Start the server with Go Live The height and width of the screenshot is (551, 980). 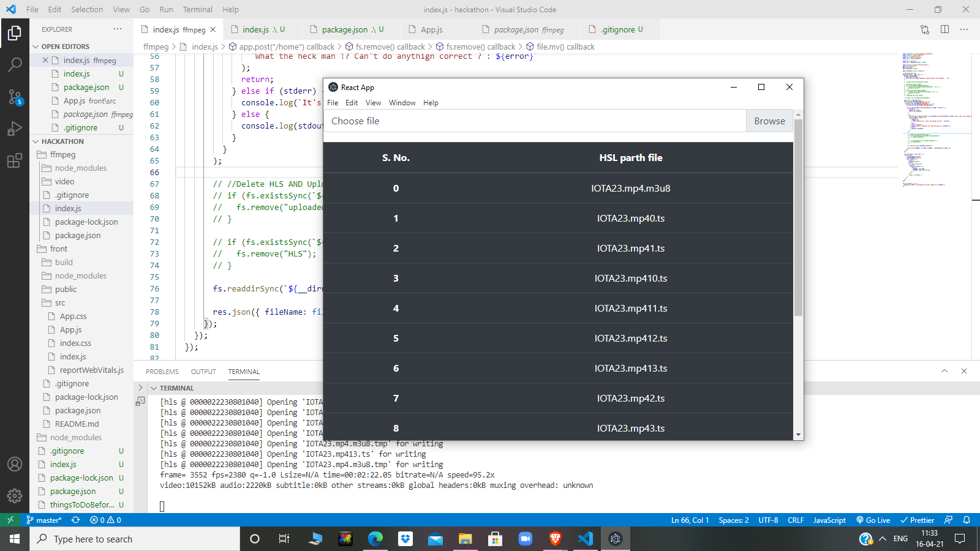point(873,520)
